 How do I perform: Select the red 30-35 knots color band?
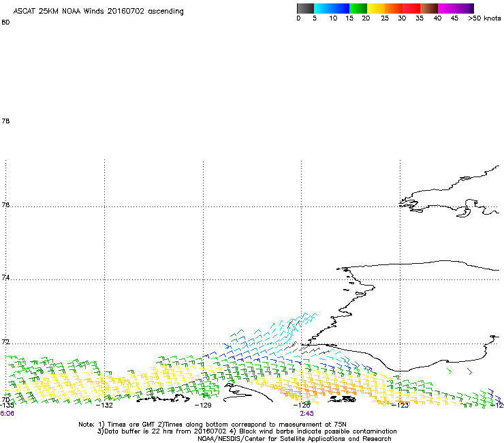[x=411, y=8]
